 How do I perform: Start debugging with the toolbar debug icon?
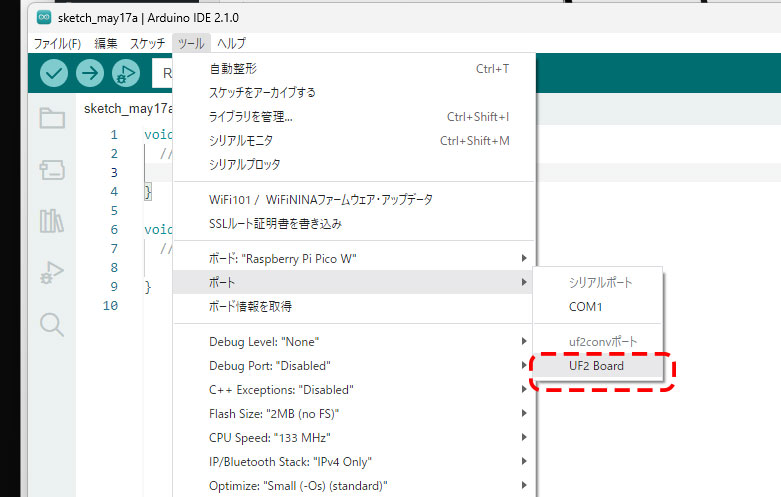click(126, 73)
